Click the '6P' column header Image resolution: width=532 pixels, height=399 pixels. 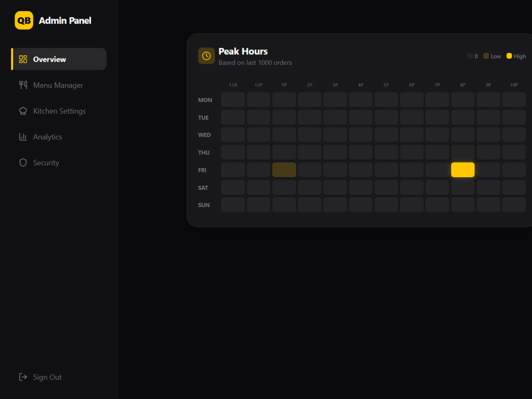pos(412,85)
